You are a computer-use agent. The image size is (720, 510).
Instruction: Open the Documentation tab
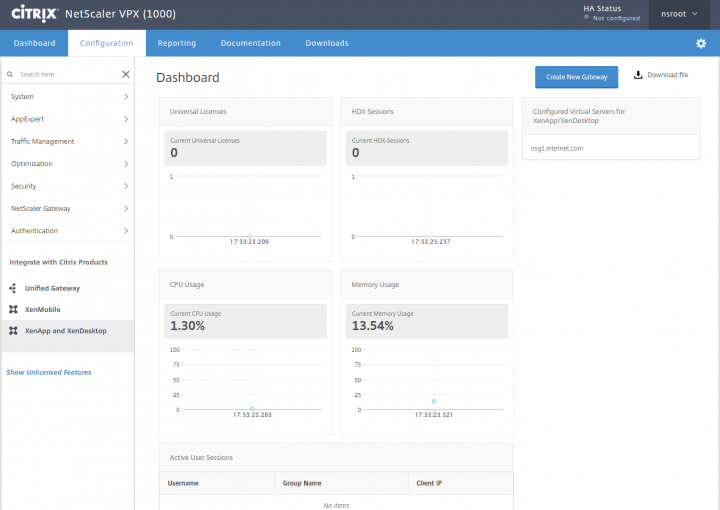pos(250,44)
